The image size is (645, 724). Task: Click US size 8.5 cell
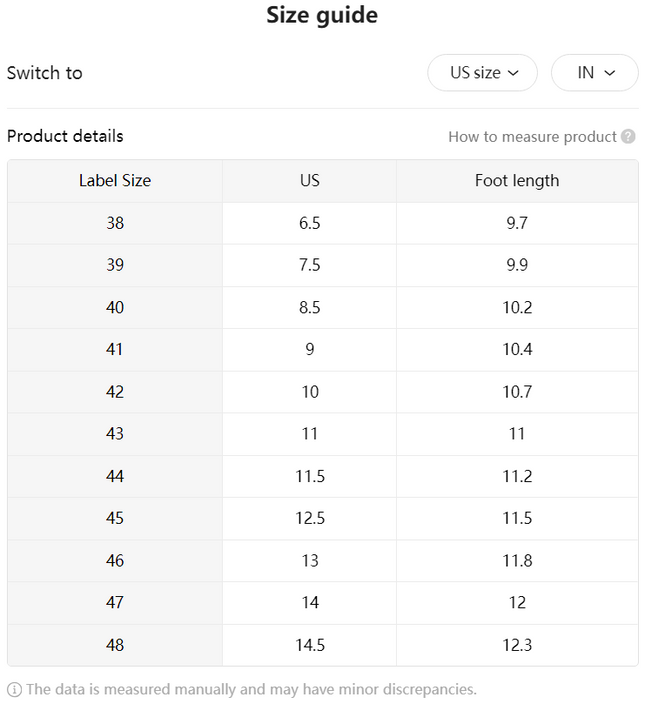[309, 308]
